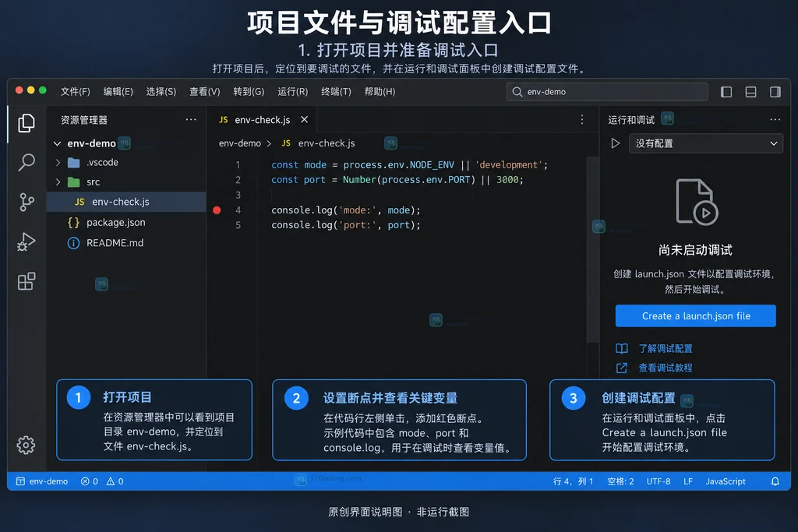This screenshot has width=798, height=532.
Task: Open the Search view in activity bar
Action: click(x=26, y=162)
